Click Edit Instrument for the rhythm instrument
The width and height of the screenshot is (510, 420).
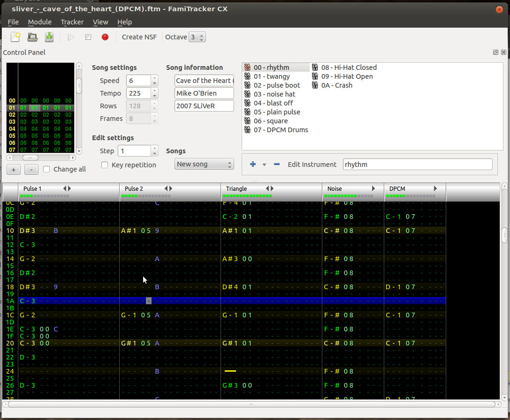click(312, 165)
